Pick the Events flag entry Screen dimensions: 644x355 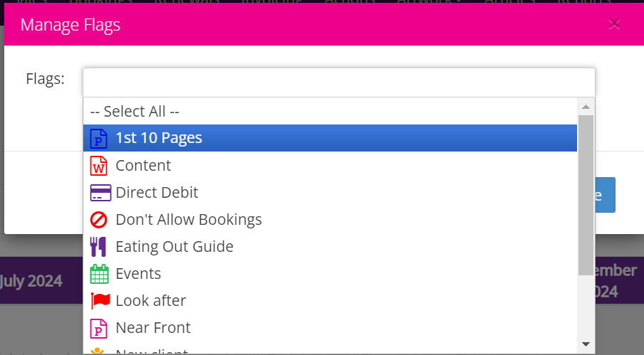pyautogui.click(x=330, y=274)
